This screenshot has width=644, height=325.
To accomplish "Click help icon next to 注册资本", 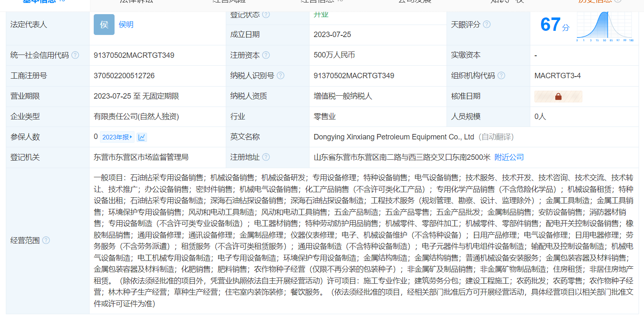I will tap(266, 55).
